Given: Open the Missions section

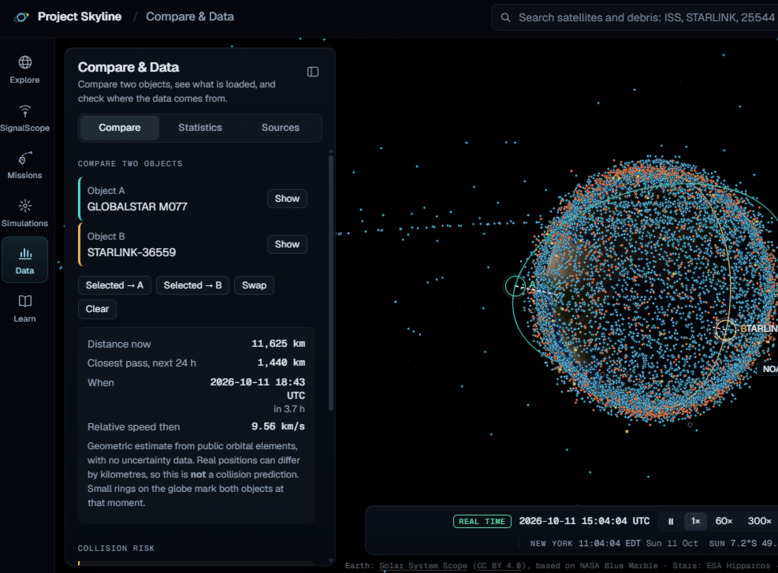Looking at the screenshot, I should pyautogui.click(x=25, y=165).
